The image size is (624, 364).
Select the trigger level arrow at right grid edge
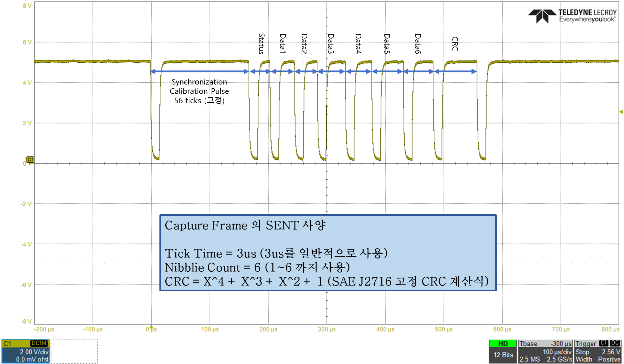(x=621, y=112)
